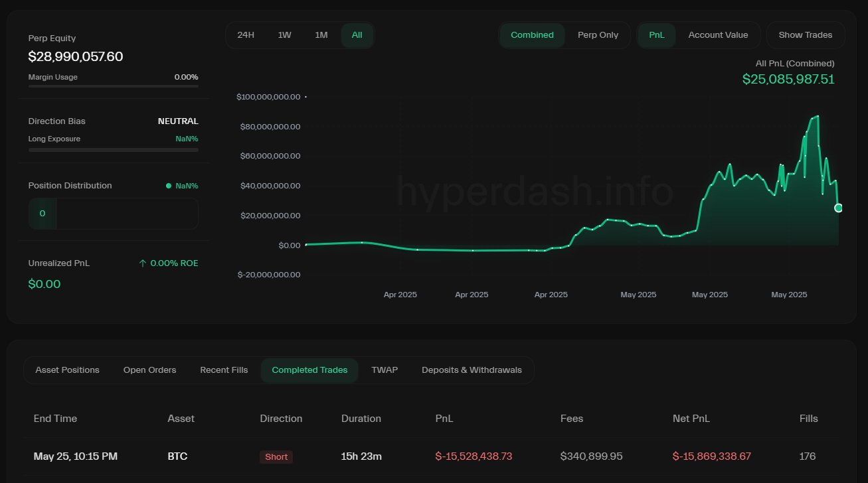Image resolution: width=868 pixels, height=483 pixels.
Task: Click the PnL column header
Action: (444, 419)
